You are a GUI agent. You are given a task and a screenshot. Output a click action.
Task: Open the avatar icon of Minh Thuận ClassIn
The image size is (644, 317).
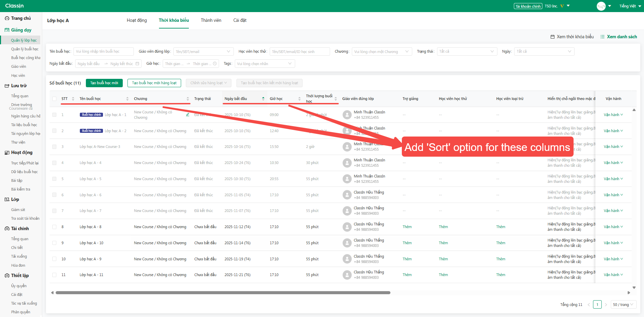pyautogui.click(x=347, y=114)
